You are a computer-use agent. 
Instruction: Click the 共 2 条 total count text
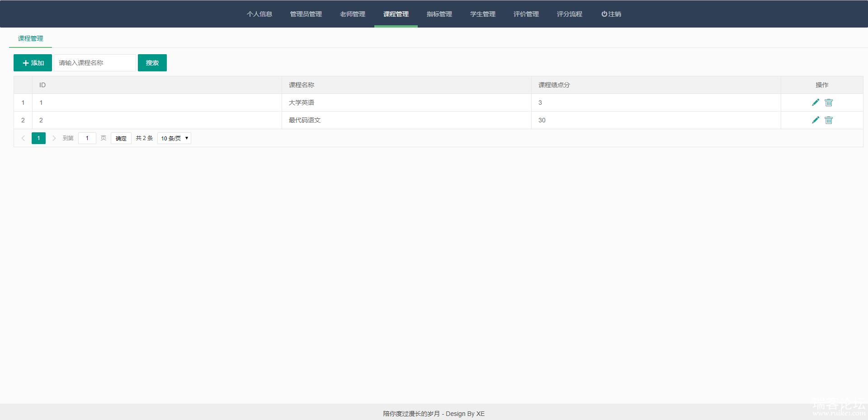pos(144,138)
